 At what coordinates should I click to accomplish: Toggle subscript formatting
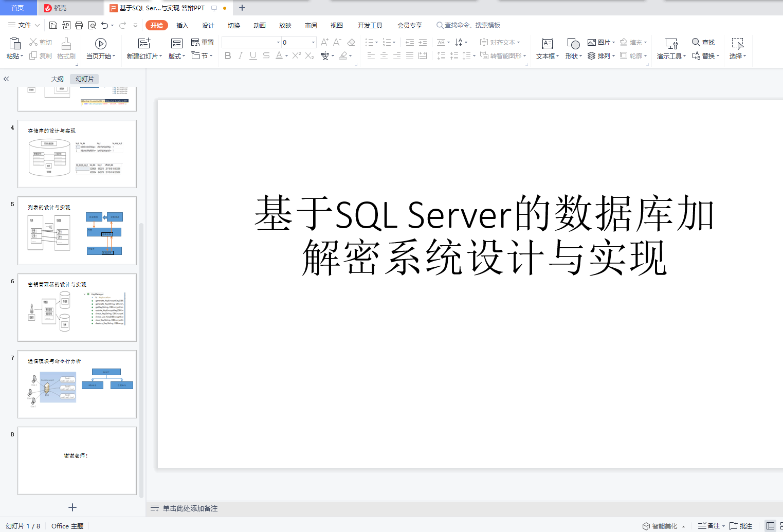pos(309,56)
